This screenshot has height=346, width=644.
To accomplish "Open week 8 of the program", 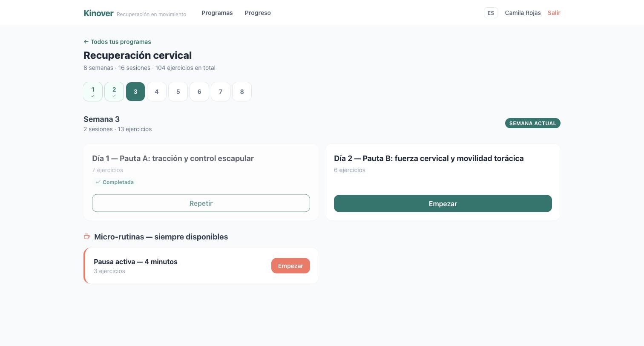I will 242,92.
